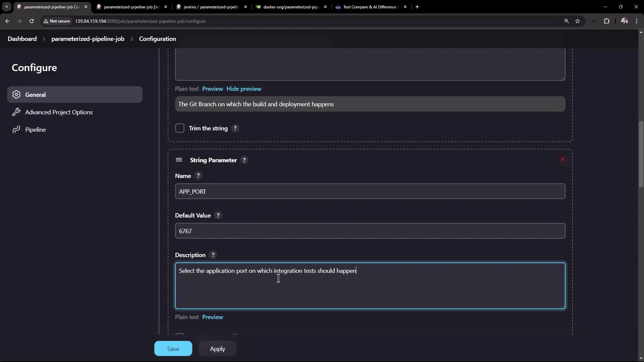This screenshot has height=362, width=644.
Task: Open help for the Default Value field
Action: pyautogui.click(x=218, y=215)
